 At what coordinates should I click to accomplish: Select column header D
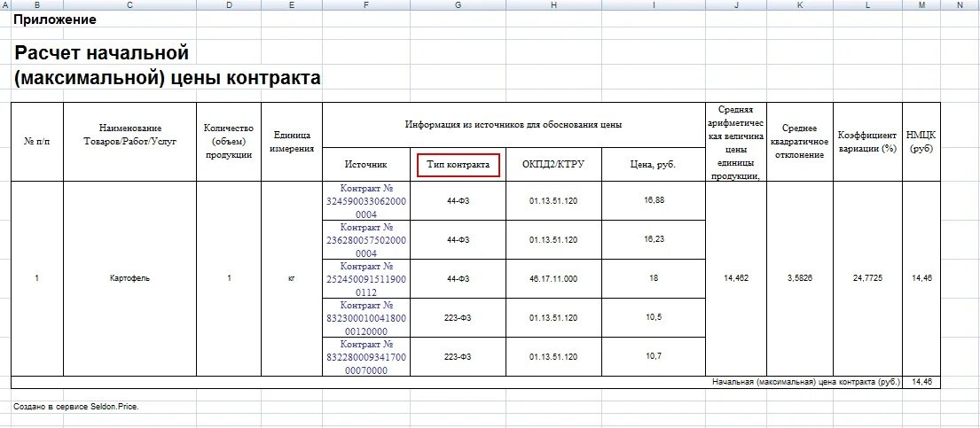[229, 5]
